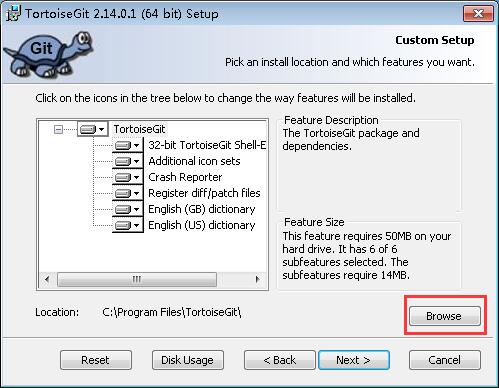Cancel the TortoiseGit setup
499x388 pixels.
(445, 360)
